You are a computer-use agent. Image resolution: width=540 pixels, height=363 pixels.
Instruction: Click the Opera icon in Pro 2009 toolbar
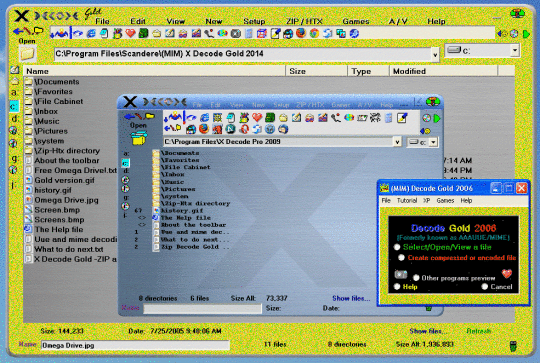[244, 129]
